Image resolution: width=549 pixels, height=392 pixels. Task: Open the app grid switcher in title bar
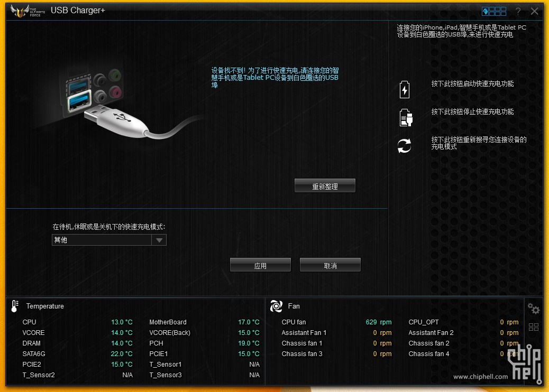click(x=494, y=12)
